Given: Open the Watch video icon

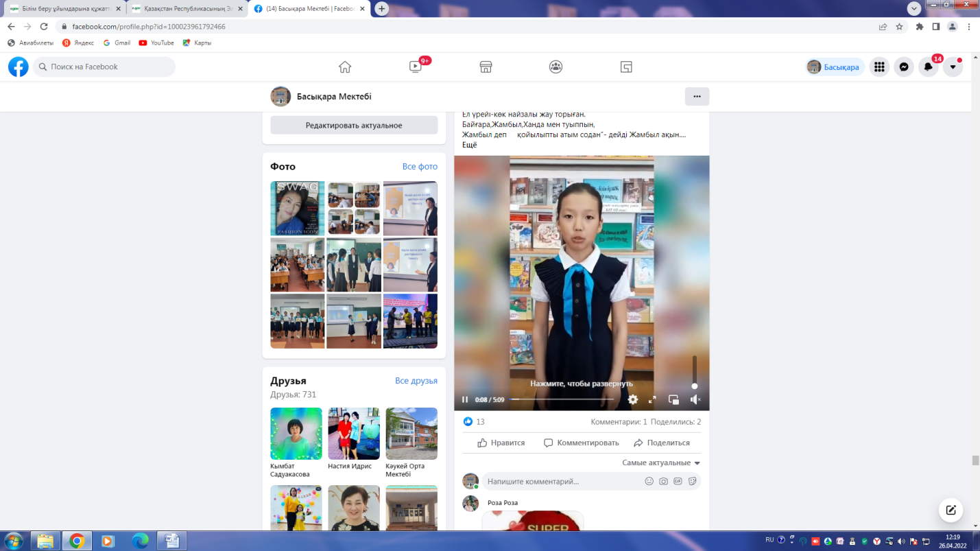Looking at the screenshot, I should click(416, 67).
